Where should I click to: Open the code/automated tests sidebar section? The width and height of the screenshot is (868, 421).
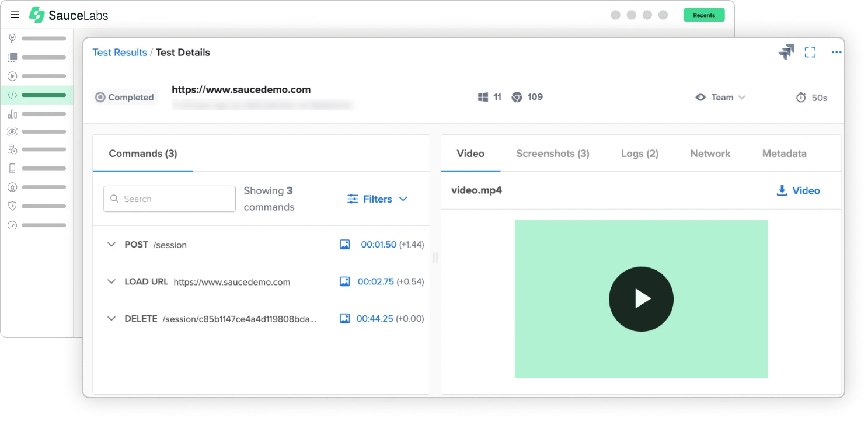point(12,95)
